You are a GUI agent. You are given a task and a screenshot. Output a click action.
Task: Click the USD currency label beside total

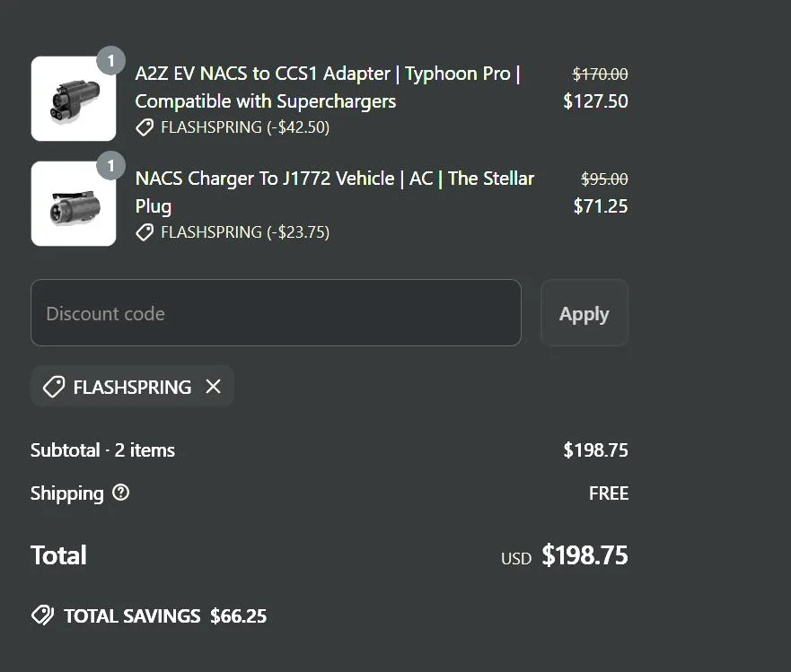click(516, 558)
